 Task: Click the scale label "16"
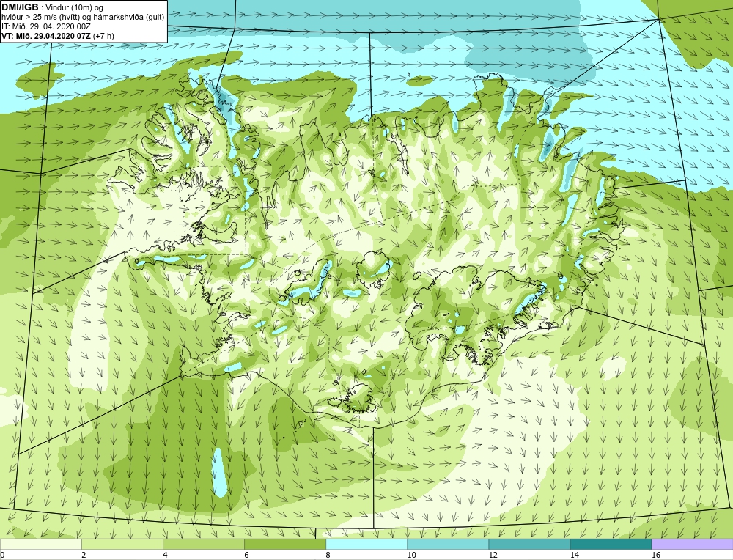[656, 555]
